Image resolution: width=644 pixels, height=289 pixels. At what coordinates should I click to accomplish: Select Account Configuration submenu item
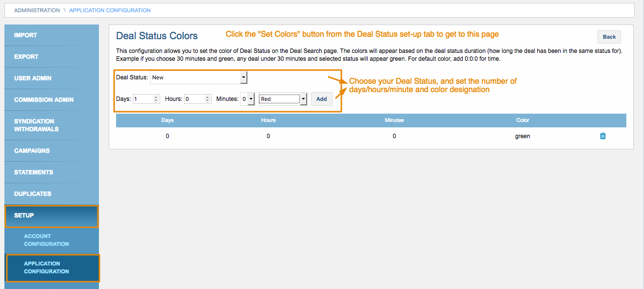(x=51, y=240)
